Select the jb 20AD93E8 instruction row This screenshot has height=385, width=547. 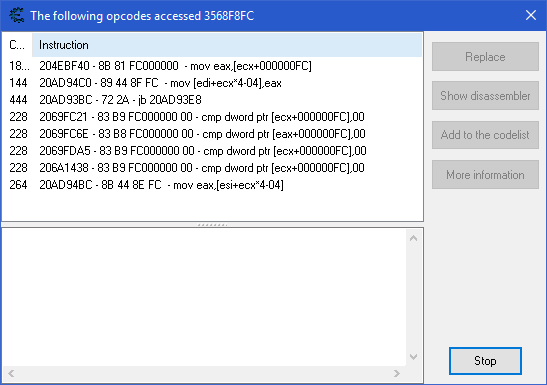(212, 100)
